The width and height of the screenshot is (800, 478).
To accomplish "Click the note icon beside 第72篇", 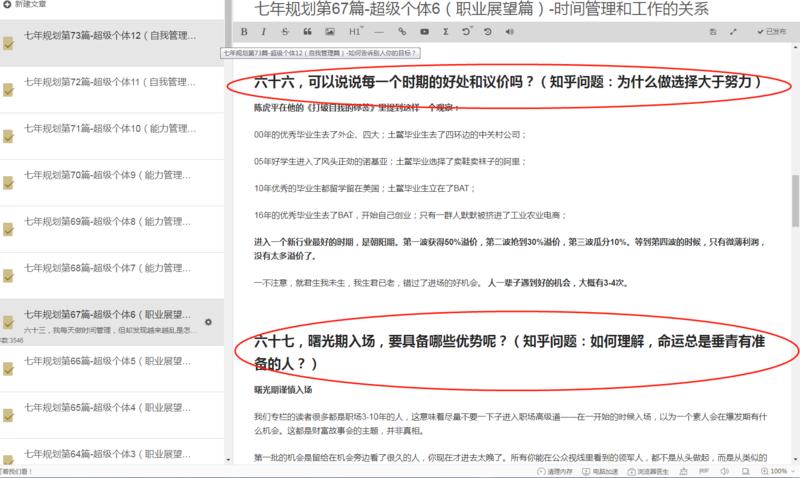I will point(8,90).
